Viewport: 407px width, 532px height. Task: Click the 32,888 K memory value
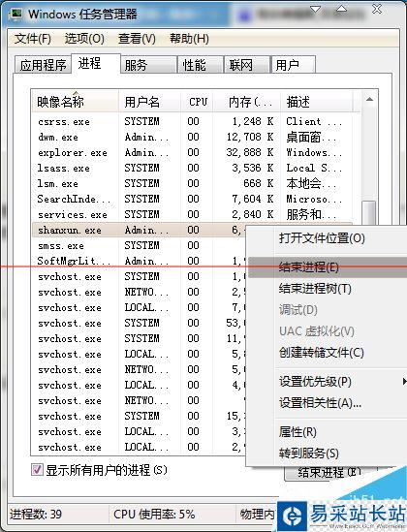tap(250, 153)
